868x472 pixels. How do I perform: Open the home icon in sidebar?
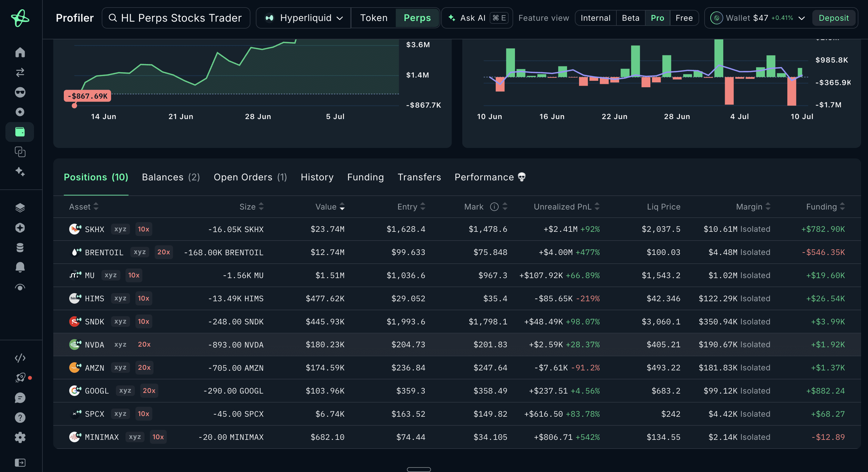20,52
